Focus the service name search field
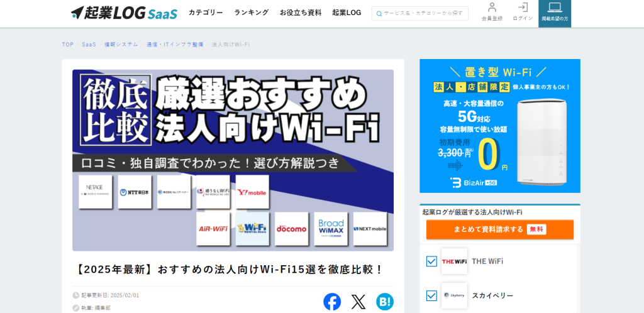 (x=419, y=13)
